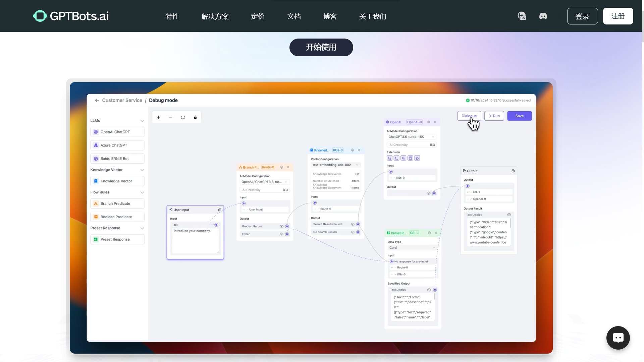Screen dimensions: 644x362
Task: Select OpenAI ChatGPT from the LLMs panel
Action: [x=117, y=132]
